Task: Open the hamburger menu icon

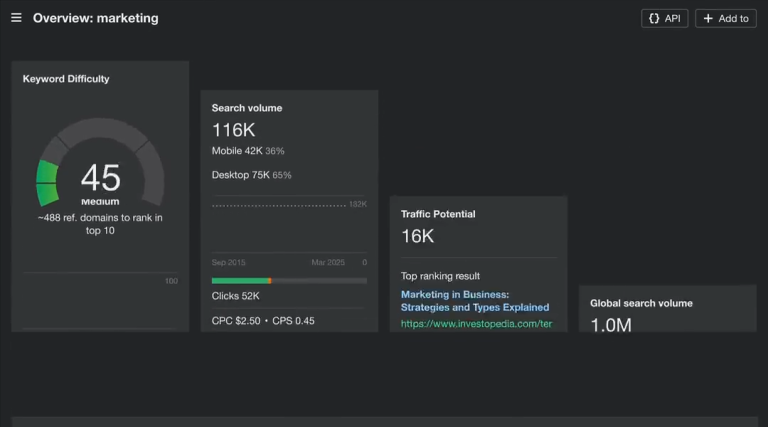Action: 16,18
